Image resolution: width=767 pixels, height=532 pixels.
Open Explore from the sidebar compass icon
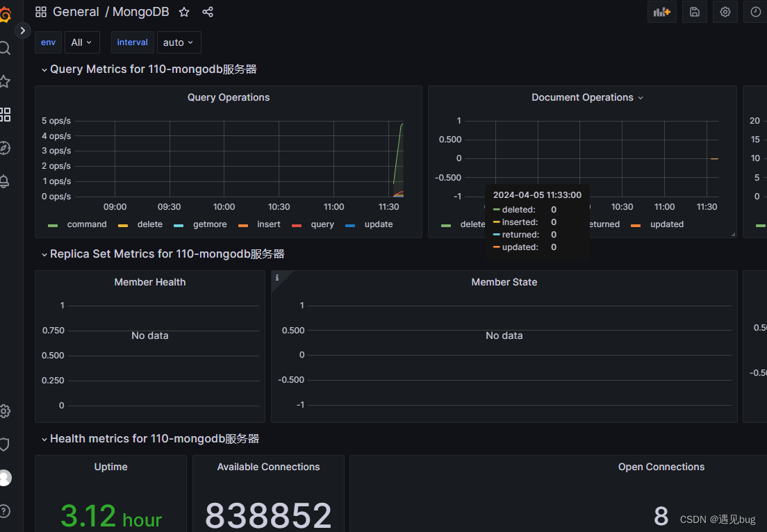click(6, 148)
